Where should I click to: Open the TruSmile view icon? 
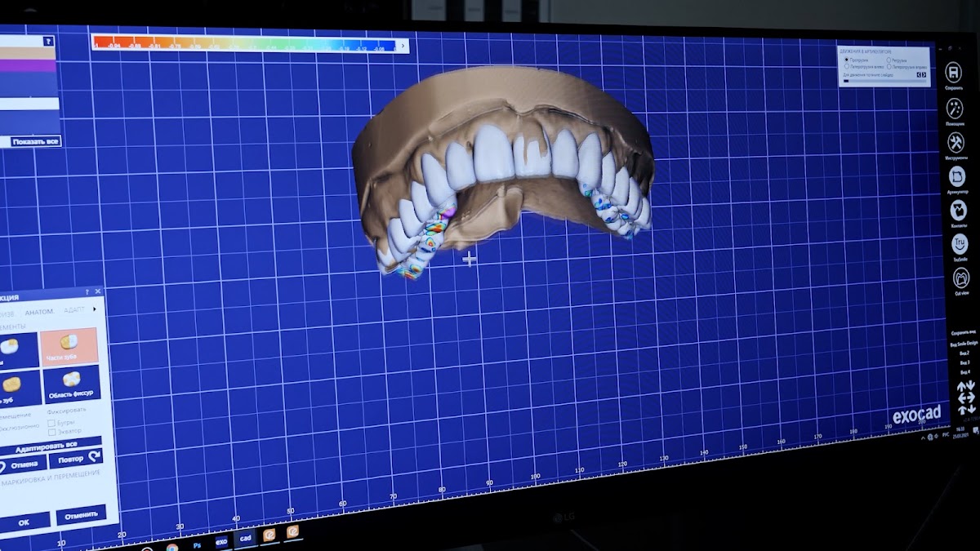tap(960, 243)
